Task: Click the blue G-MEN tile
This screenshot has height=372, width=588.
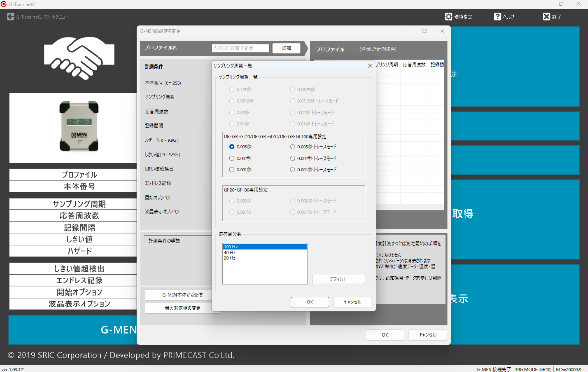Action: tap(73, 330)
